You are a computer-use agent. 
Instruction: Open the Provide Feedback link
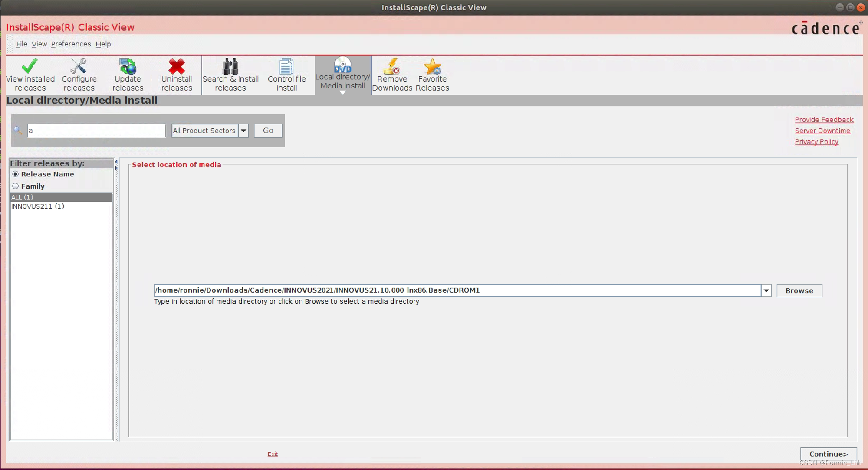[x=824, y=120]
